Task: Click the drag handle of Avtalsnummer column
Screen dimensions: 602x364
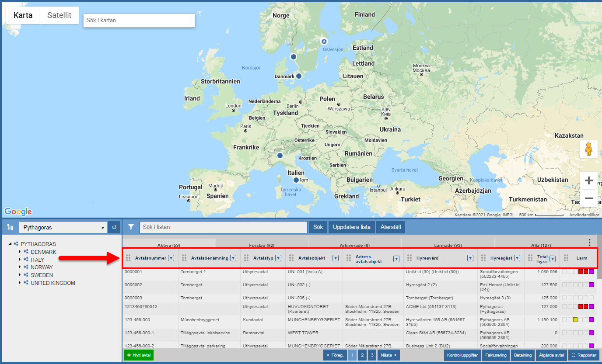Action: [128, 258]
